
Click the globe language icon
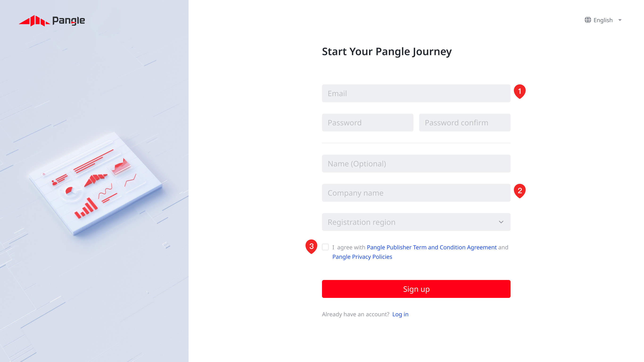click(587, 20)
